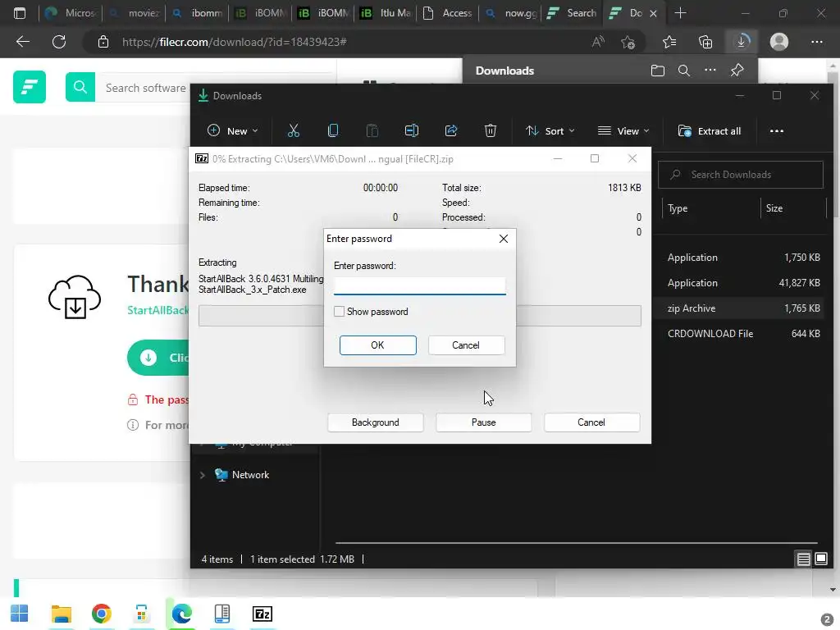The width and height of the screenshot is (840, 630).
Task: Select the 41,827 KB Application row
Action: (x=738, y=283)
